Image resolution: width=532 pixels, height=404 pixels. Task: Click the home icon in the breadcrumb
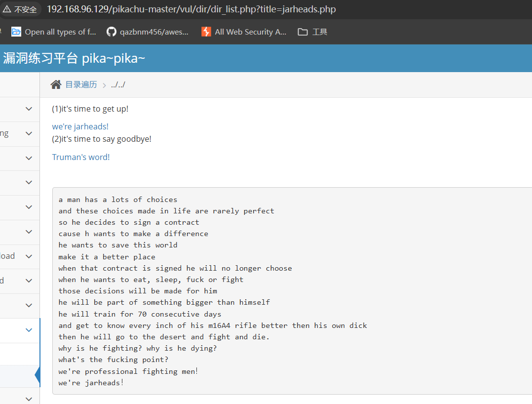(x=56, y=84)
